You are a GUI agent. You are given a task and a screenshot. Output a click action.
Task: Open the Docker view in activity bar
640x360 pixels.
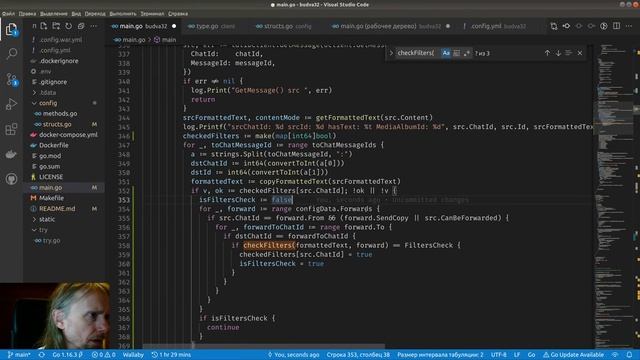click(x=11, y=154)
